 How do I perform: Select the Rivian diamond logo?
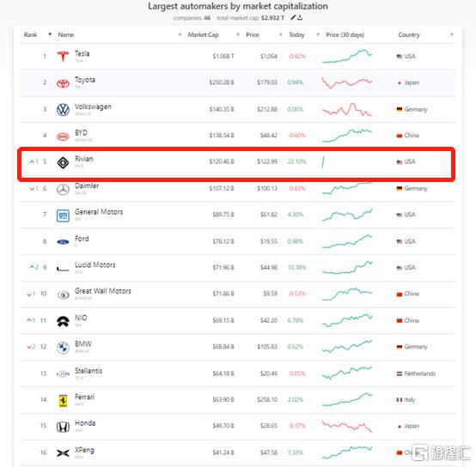click(63, 163)
